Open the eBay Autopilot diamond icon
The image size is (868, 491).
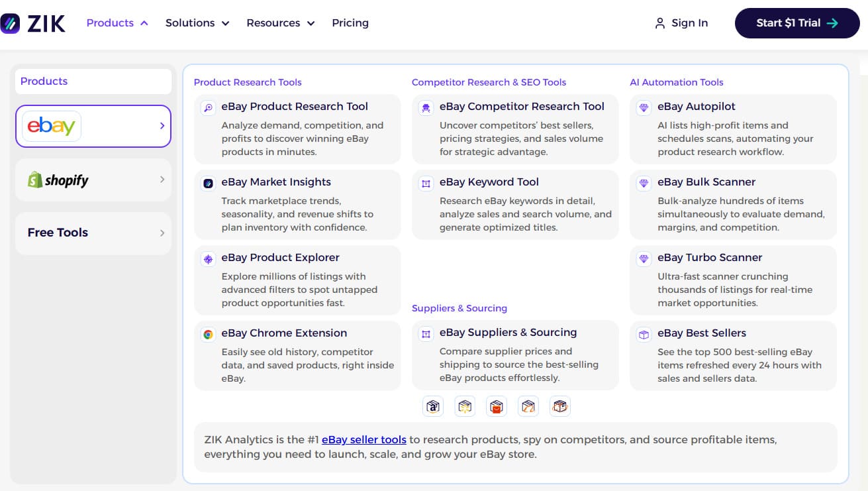click(644, 107)
